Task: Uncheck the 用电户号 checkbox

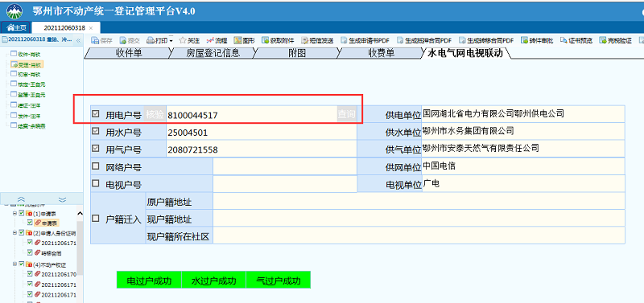Action: point(96,114)
